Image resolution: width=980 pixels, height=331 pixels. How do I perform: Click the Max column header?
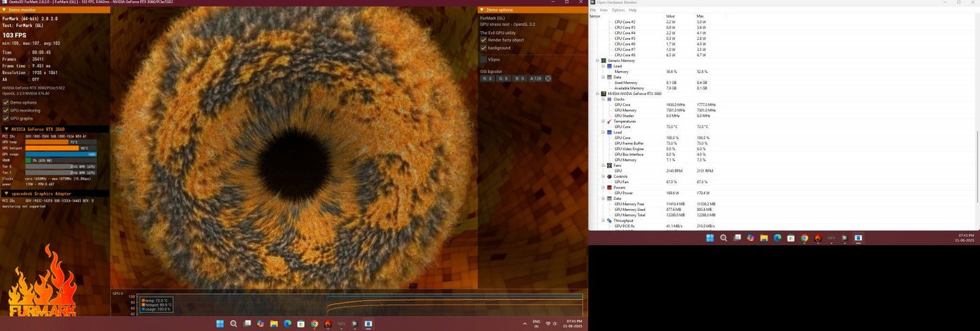tap(700, 16)
